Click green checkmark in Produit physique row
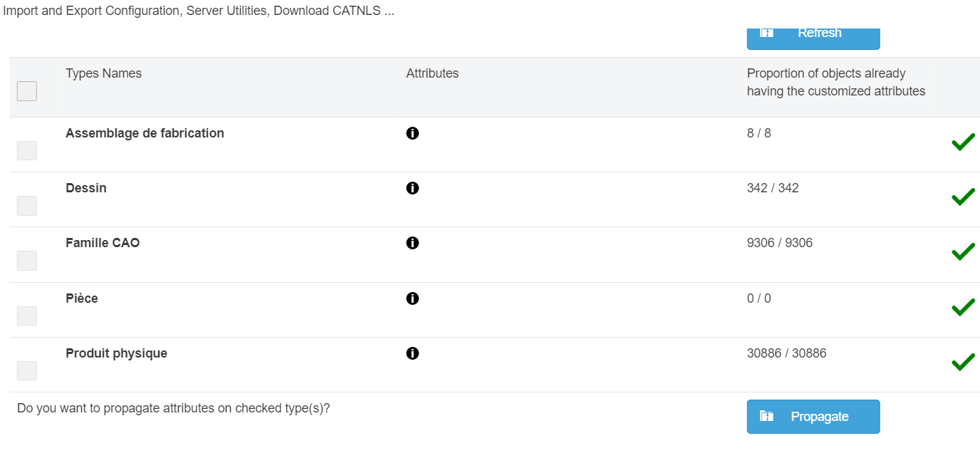 [x=963, y=363]
